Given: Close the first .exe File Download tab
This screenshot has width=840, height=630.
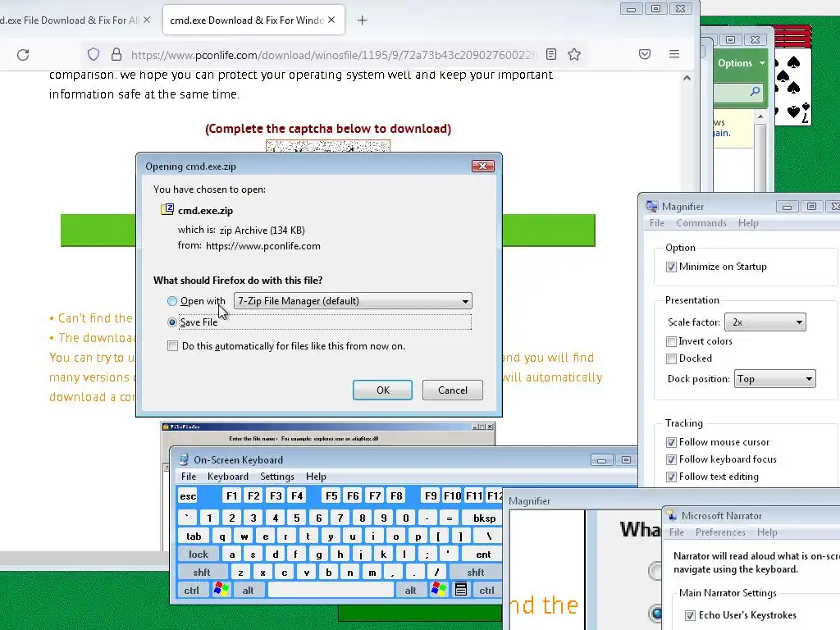Looking at the screenshot, I should click(x=147, y=20).
